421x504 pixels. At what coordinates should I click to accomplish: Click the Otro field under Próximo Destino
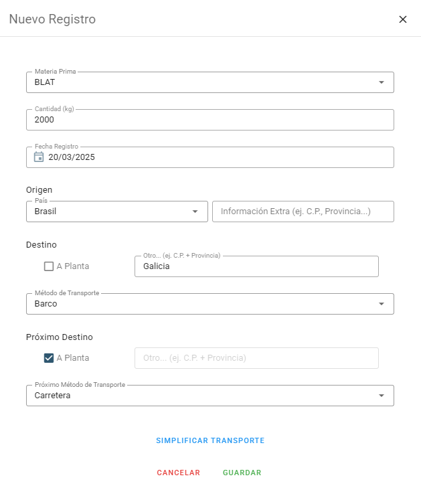(x=256, y=358)
